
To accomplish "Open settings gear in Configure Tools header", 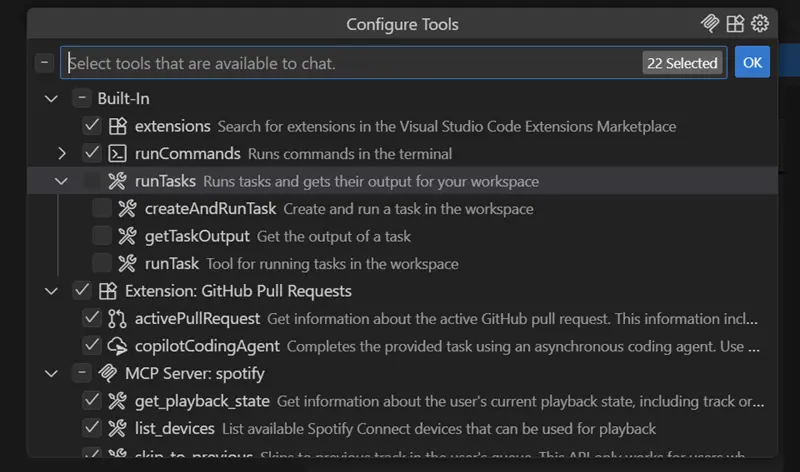I will [x=760, y=23].
